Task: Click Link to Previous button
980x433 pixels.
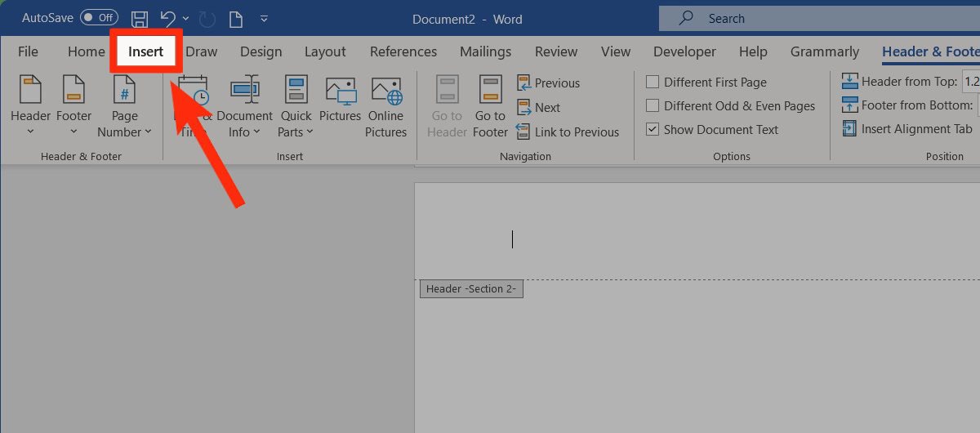Action: click(568, 132)
